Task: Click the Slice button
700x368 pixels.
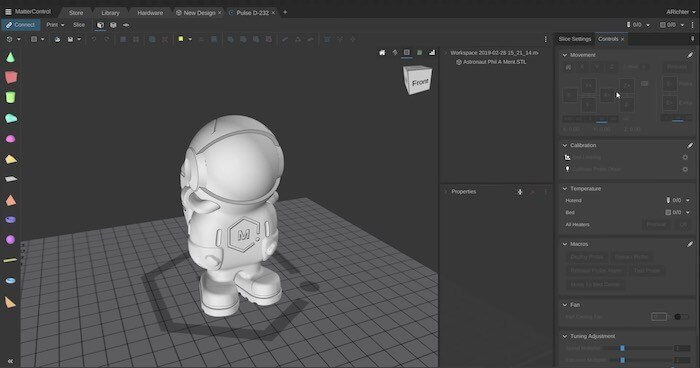Action: (79, 25)
